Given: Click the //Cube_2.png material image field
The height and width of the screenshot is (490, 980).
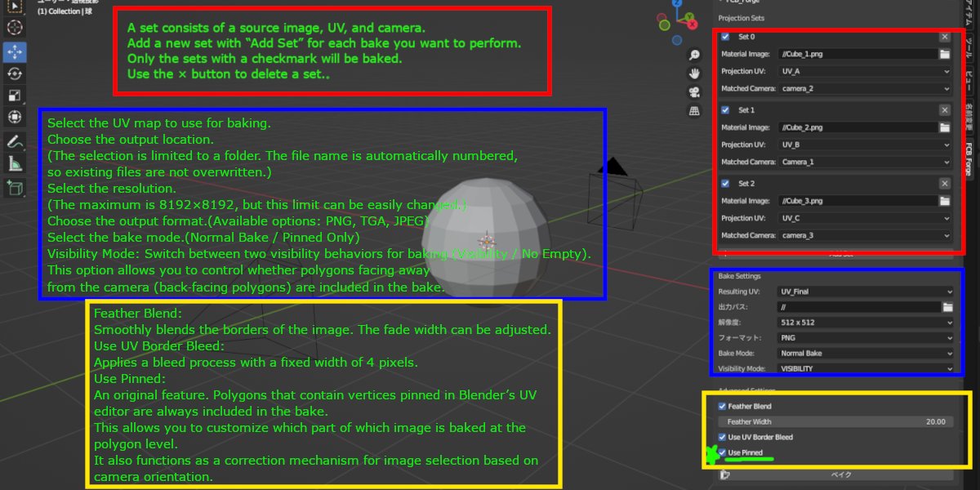Looking at the screenshot, I should (x=857, y=127).
